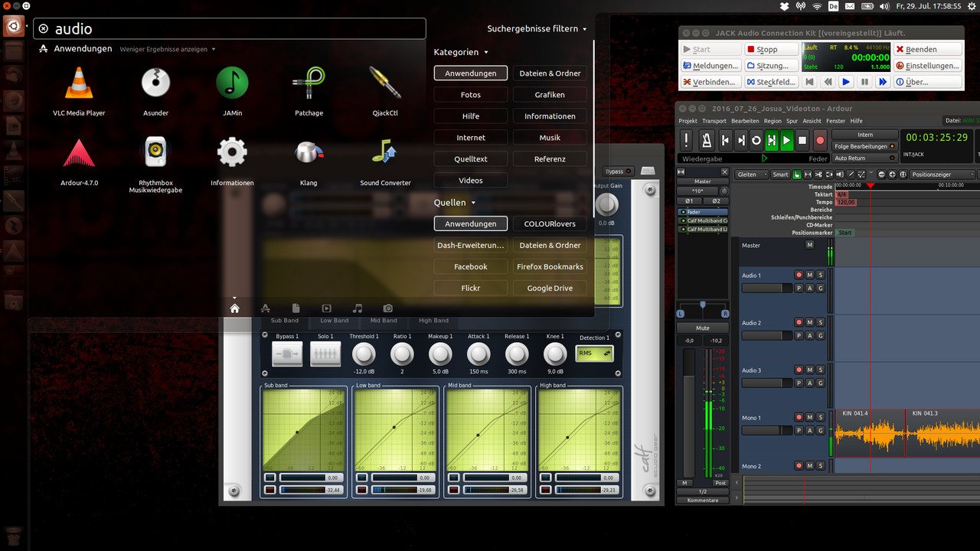Open the JAMin application icon
The image size is (980, 551).
click(232, 83)
